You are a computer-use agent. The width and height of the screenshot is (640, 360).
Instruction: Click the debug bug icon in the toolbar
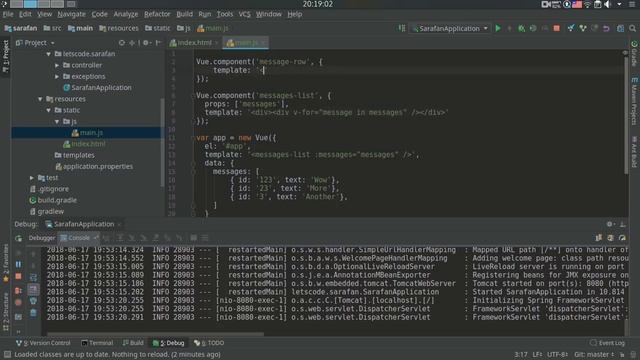click(521, 28)
